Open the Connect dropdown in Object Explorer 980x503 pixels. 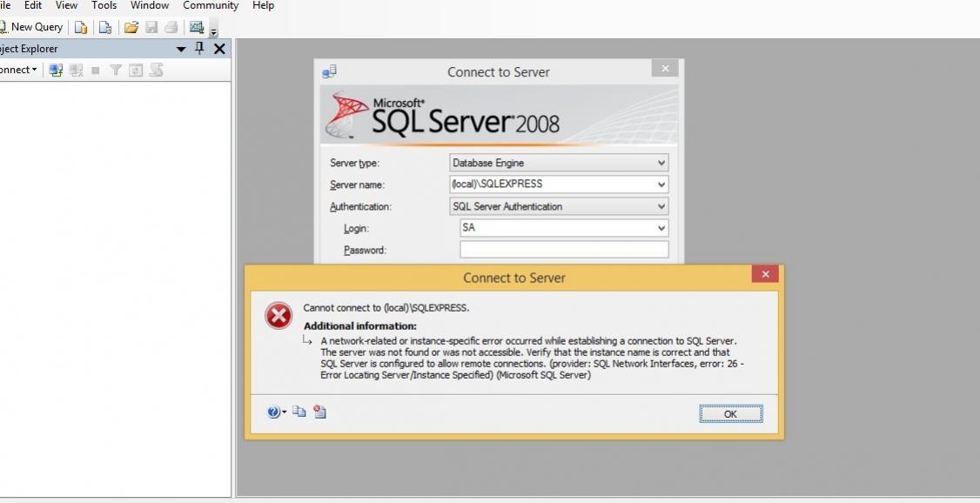[x=19, y=70]
